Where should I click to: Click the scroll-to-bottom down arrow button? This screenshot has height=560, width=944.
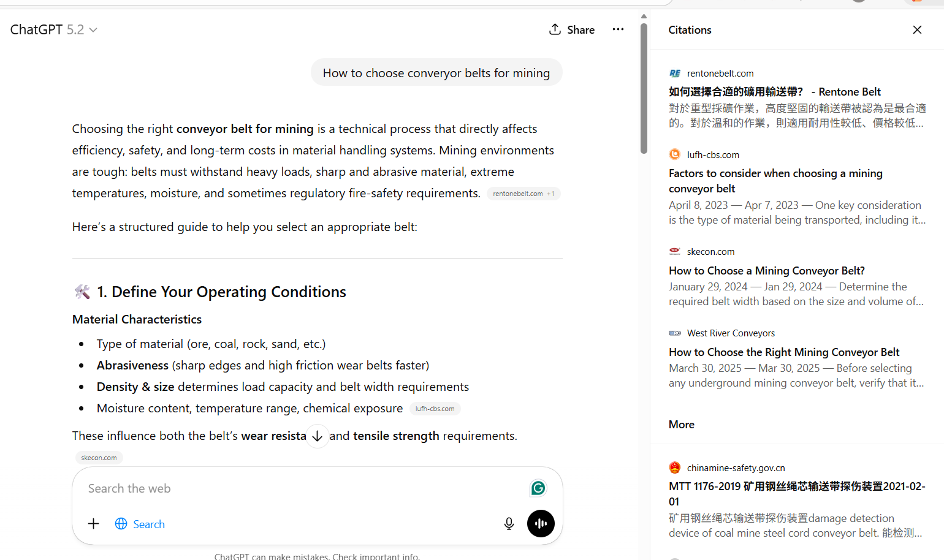(x=317, y=436)
